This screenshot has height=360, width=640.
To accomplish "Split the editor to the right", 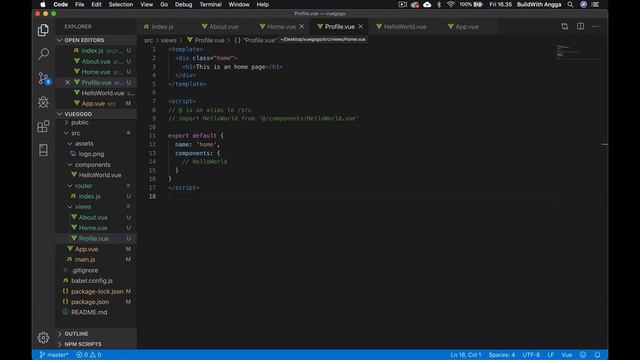I will point(580,27).
